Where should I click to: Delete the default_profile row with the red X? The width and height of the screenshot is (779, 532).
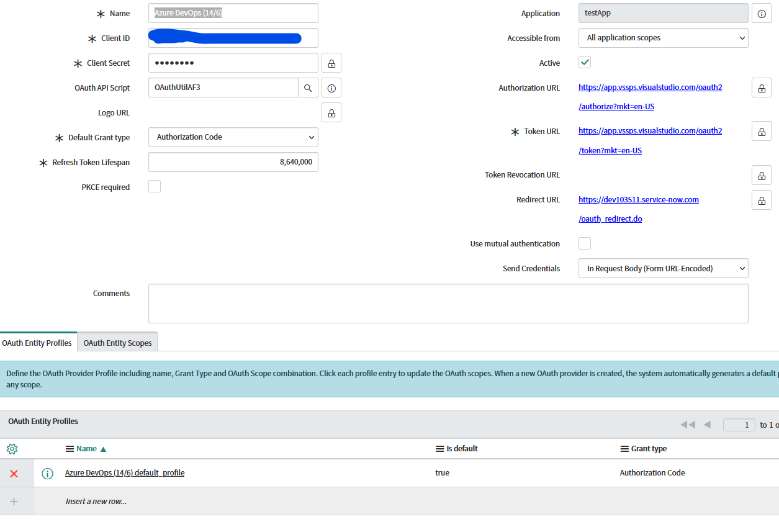point(14,473)
